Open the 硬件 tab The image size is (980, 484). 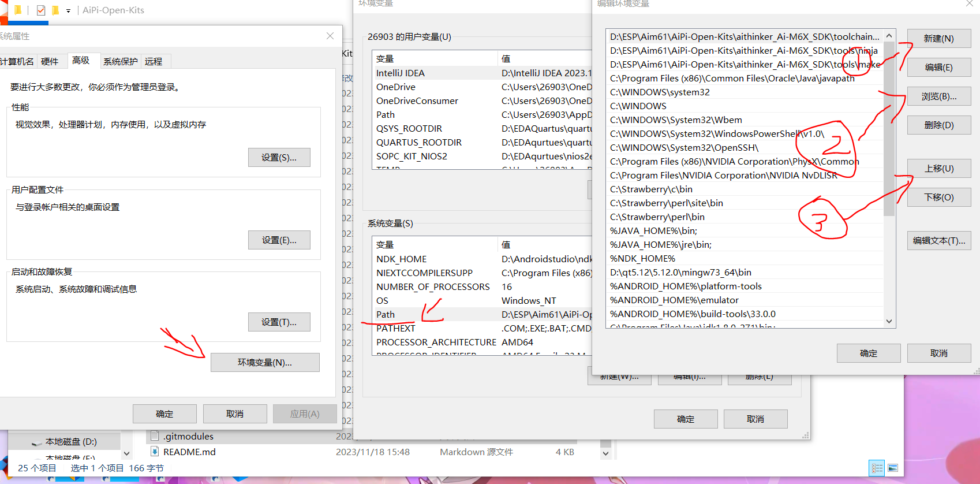click(x=50, y=61)
